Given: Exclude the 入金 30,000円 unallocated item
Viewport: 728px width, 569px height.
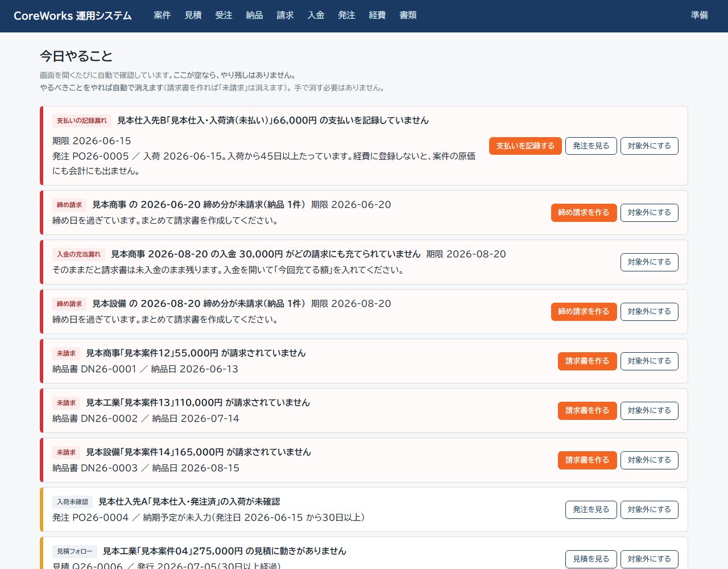Looking at the screenshot, I should (x=650, y=262).
